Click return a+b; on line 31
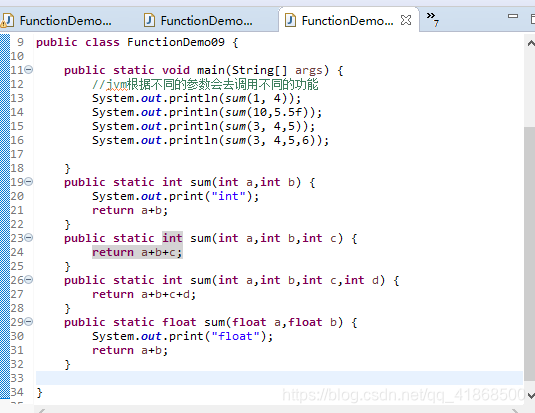The height and width of the screenshot is (413, 535). coord(130,350)
